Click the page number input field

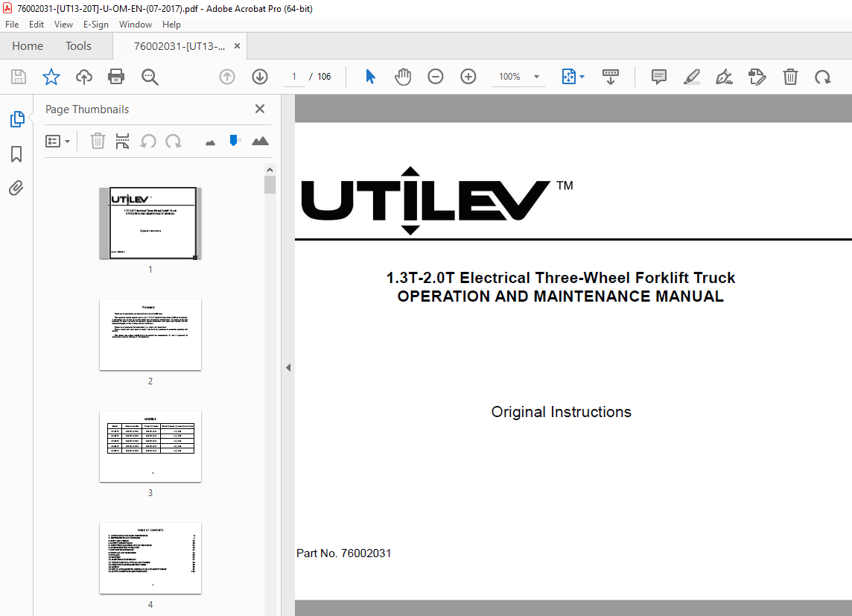pos(294,77)
